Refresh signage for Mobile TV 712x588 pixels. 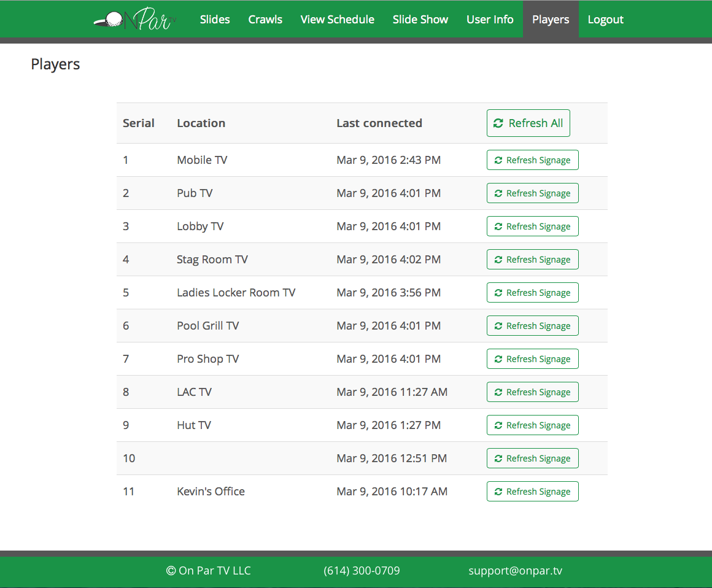coord(533,160)
